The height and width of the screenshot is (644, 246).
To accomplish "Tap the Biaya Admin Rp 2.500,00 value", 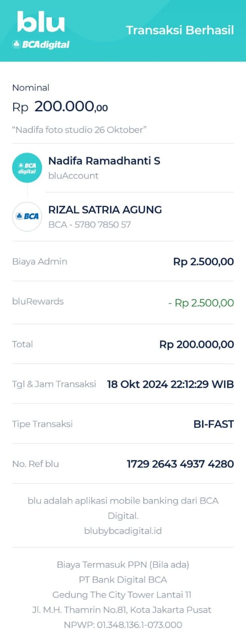I will [204, 262].
